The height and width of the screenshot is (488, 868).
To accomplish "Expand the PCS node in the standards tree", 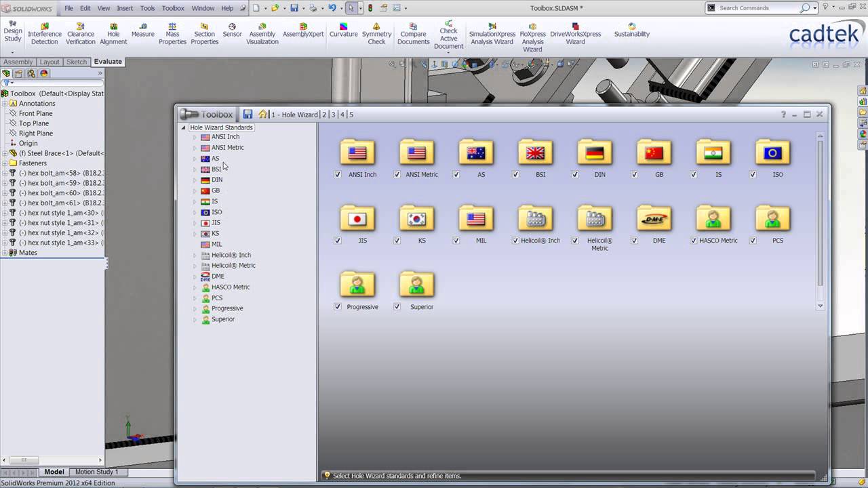I will point(195,298).
